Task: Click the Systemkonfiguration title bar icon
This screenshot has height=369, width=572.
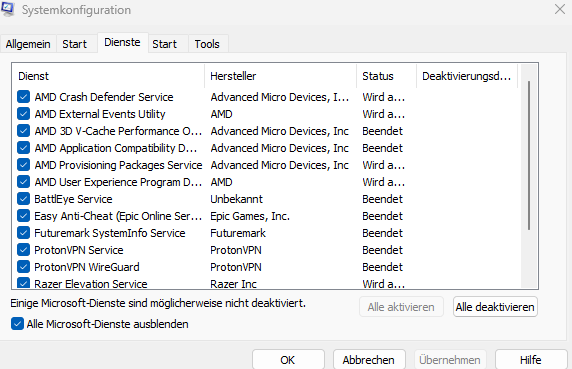Action: 7,9
